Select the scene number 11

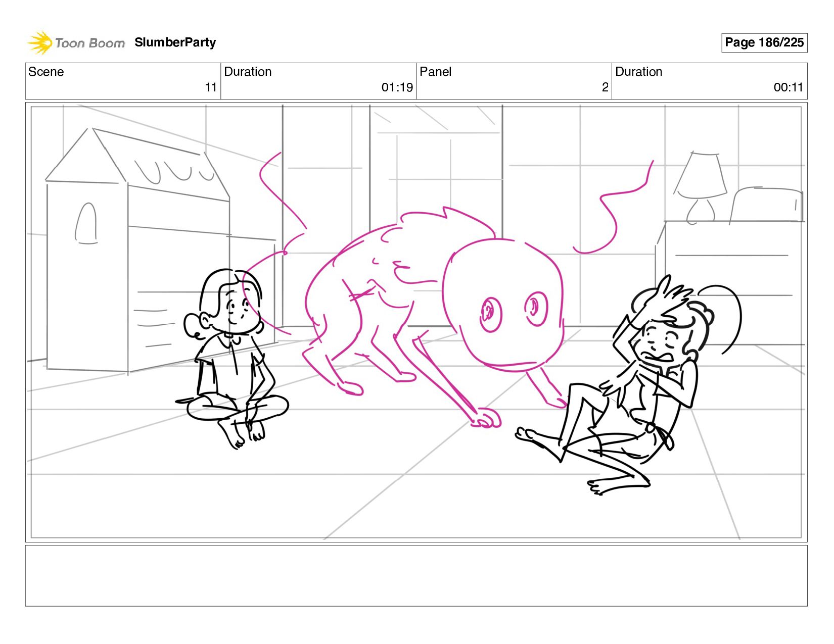point(211,87)
